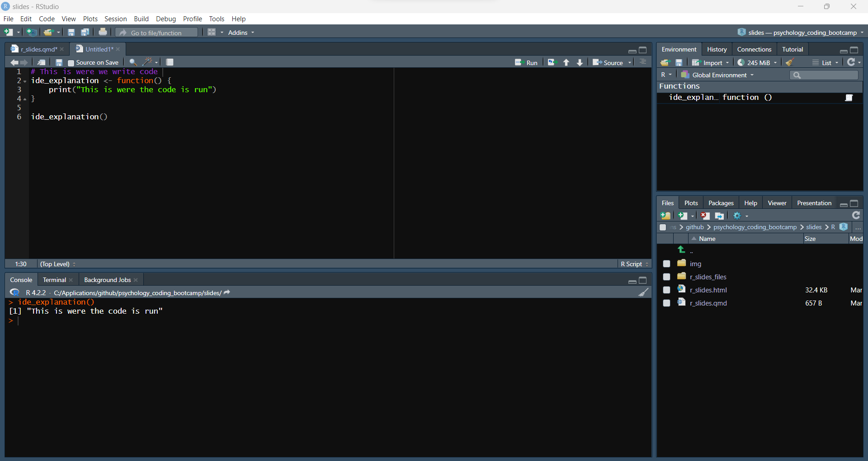
Task: Click the find/replace magnifier icon
Action: pos(133,62)
